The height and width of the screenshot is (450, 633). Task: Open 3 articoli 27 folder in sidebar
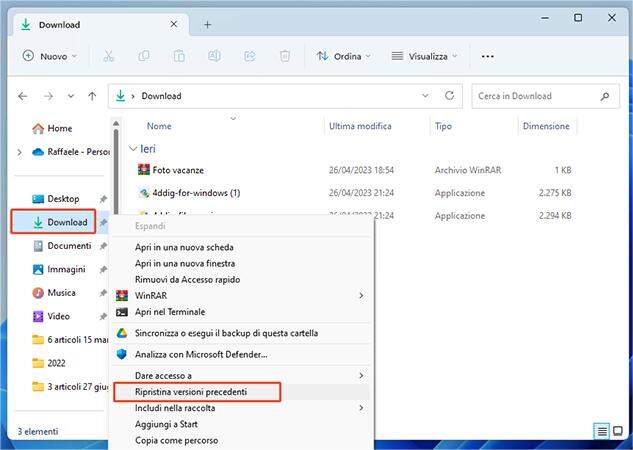pos(70,387)
